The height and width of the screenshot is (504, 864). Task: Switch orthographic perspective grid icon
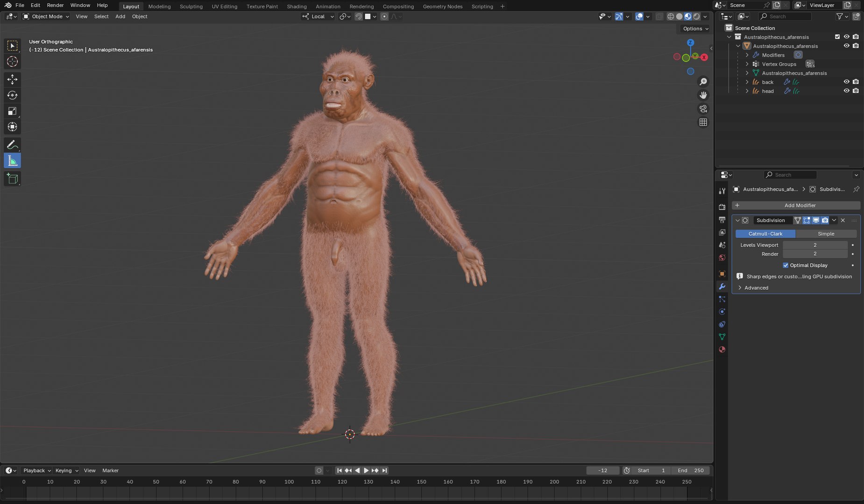703,122
